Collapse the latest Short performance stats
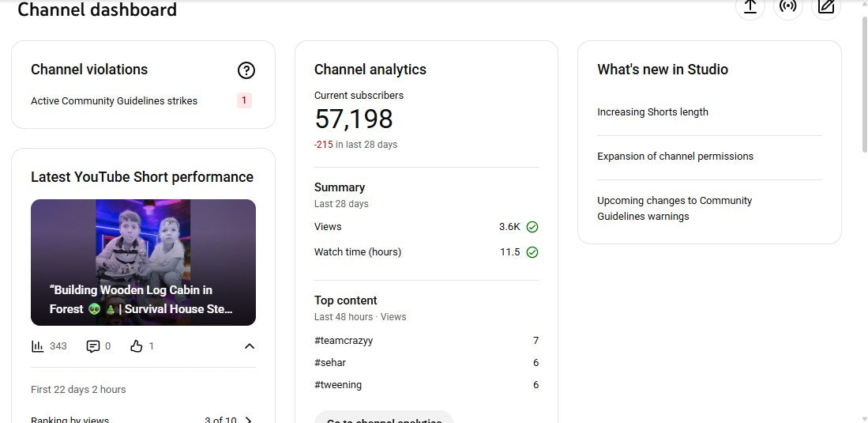Screen dimensions: 868x423 click(249, 346)
